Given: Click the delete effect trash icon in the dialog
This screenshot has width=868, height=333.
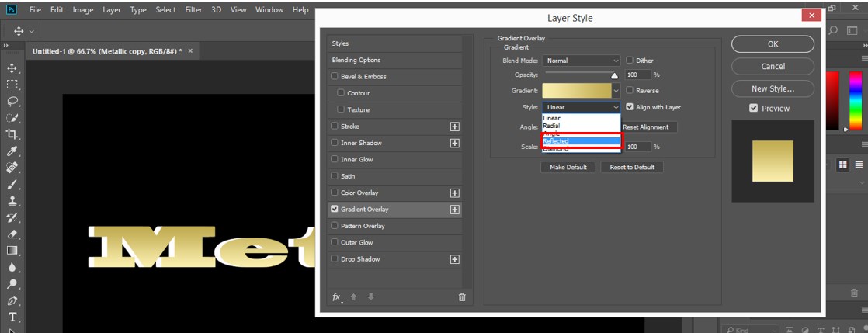Looking at the screenshot, I should (x=462, y=297).
